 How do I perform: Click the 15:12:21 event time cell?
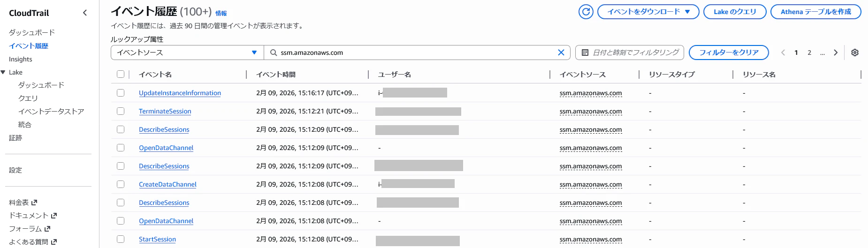point(307,111)
